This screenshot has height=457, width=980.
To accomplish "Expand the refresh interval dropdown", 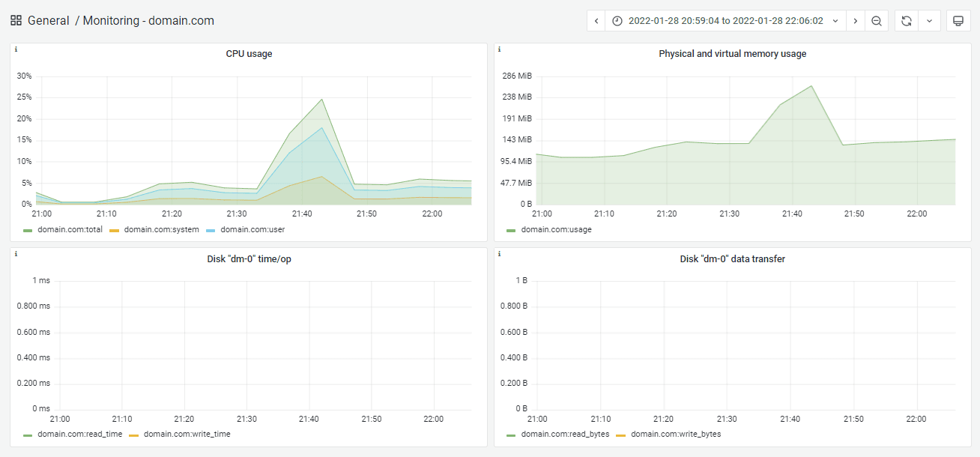I will pos(929,21).
